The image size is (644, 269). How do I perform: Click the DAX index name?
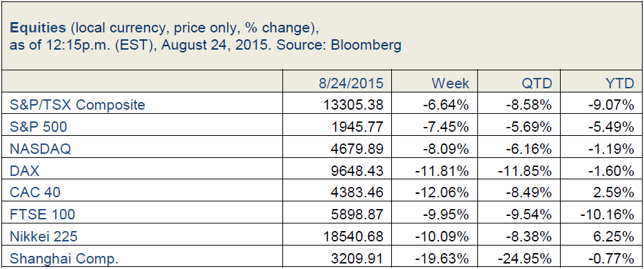click(x=24, y=170)
